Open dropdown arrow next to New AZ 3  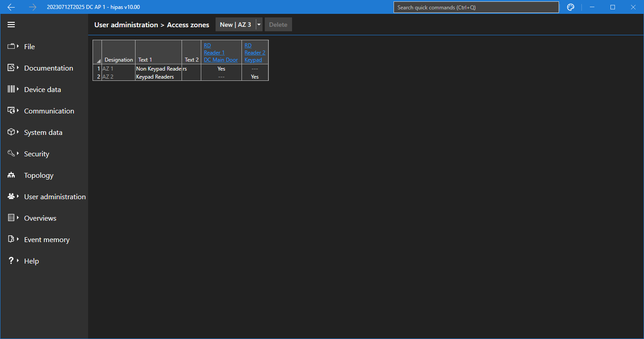pos(259,25)
